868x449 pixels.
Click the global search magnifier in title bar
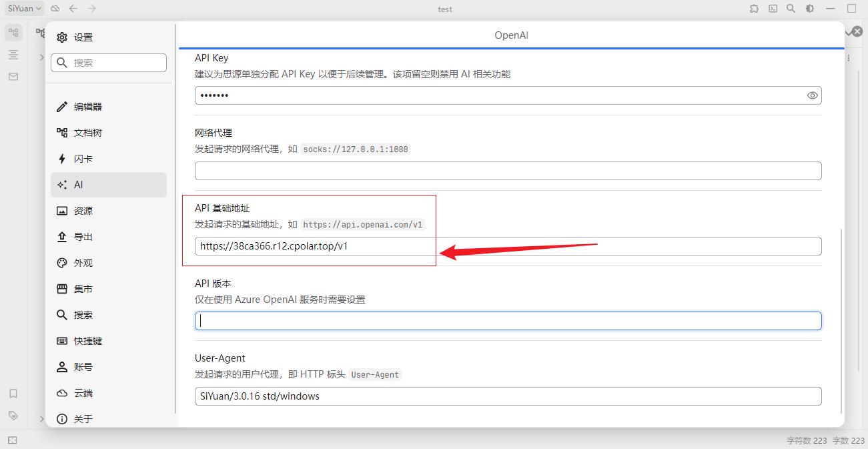click(x=791, y=9)
